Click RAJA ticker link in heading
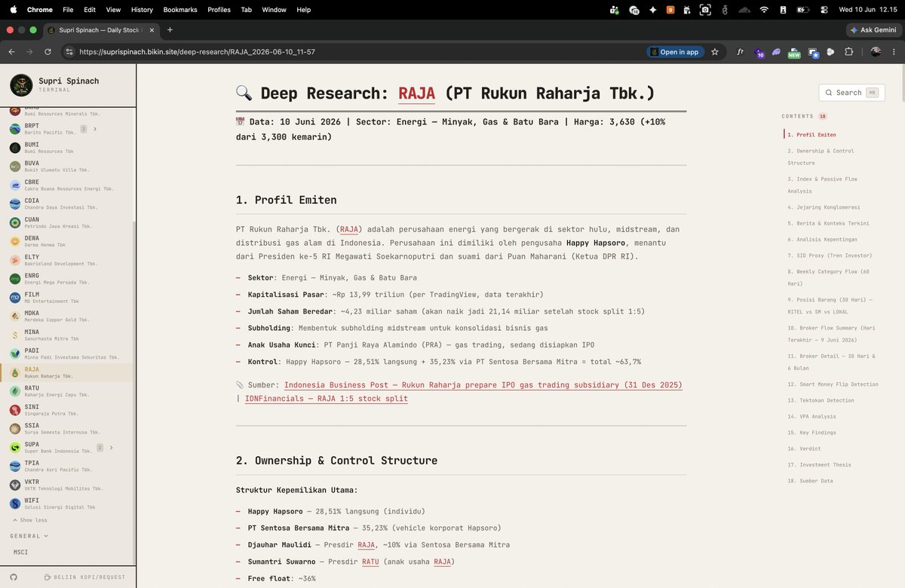This screenshot has width=905, height=588. pos(417,93)
